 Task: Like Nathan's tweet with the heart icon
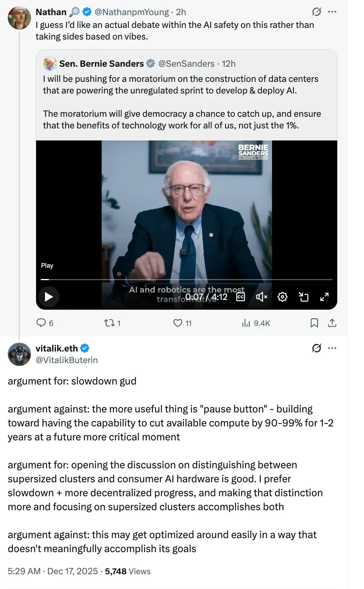pos(178,323)
